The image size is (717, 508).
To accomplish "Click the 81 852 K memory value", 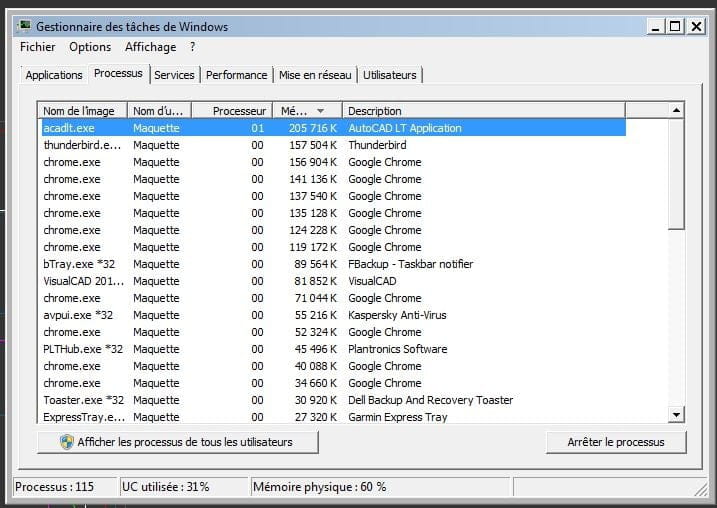I will (316, 281).
